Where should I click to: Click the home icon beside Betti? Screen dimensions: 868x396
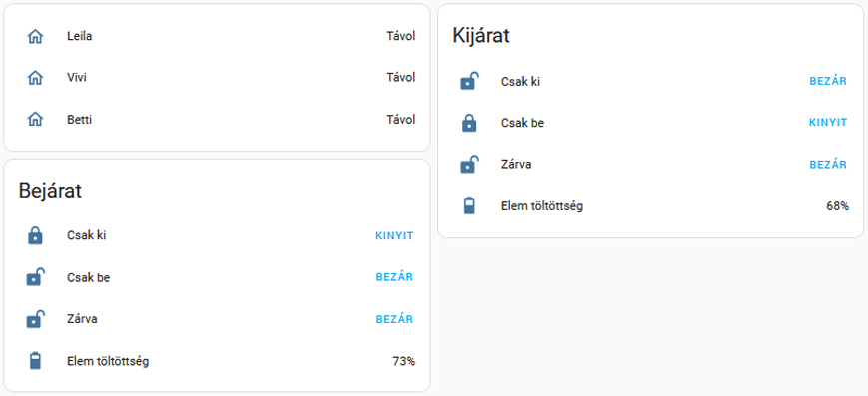[x=35, y=120]
